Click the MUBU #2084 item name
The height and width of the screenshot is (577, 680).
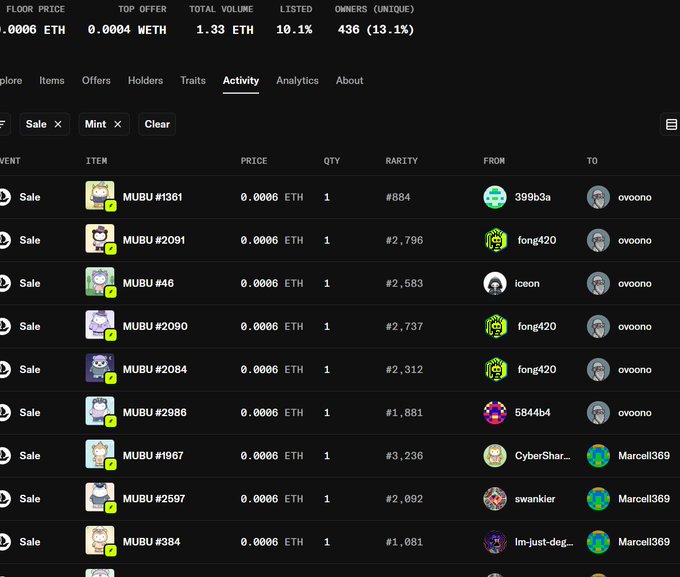click(x=155, y=369)
